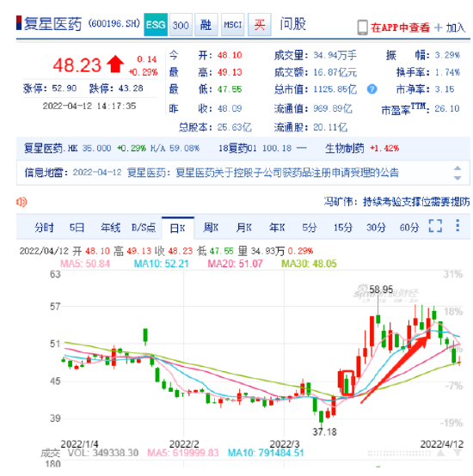
Task: Select the 日K chart tab
Action: (178, 228)
